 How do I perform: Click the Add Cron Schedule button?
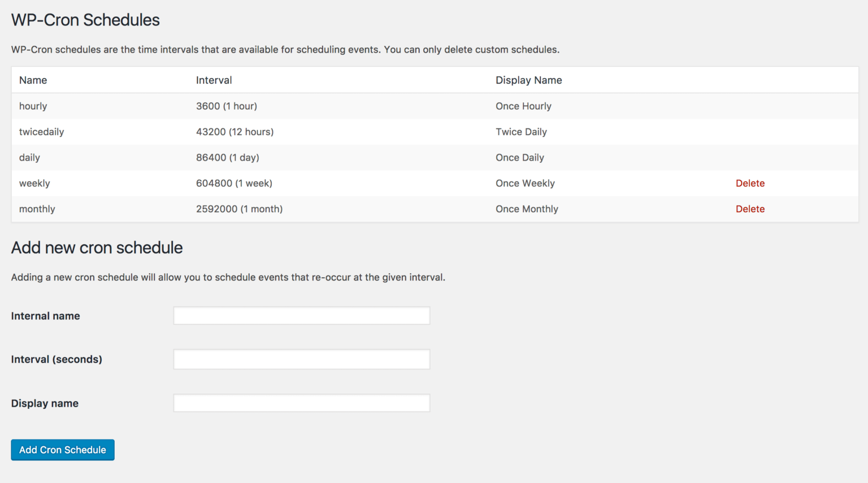63,450
